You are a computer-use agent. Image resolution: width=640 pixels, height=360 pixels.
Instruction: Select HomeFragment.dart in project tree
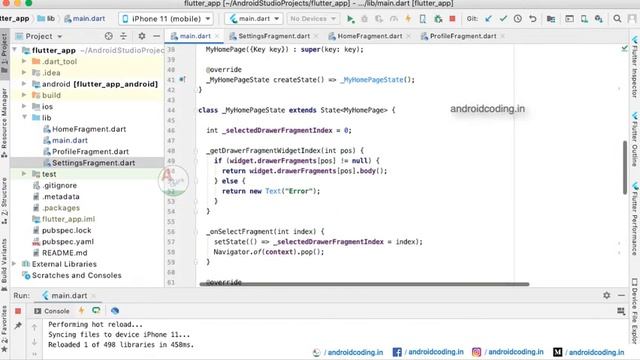pyautogui.click(x=89, y=129)
